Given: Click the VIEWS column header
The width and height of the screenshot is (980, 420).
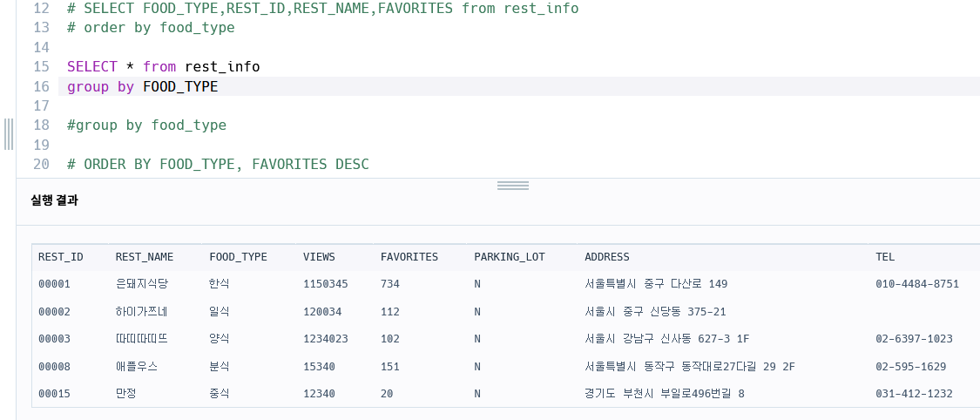Looking at the screenshot, I should click(319, 257).
